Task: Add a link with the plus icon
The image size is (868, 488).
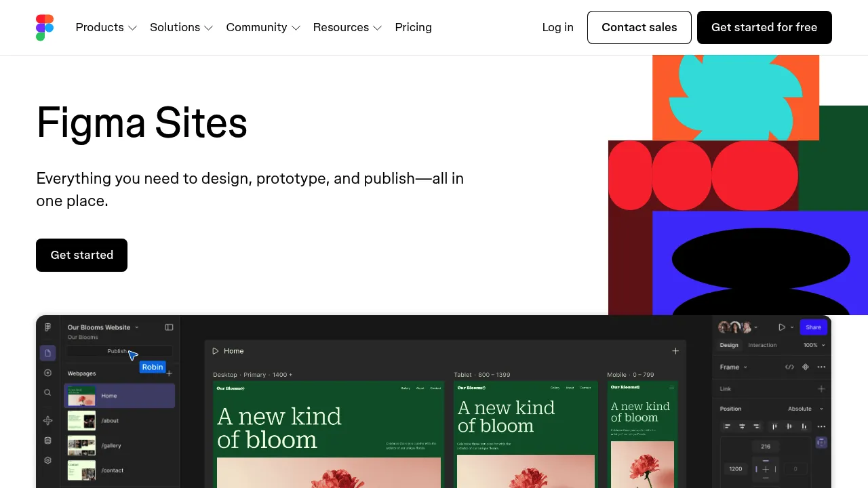Action: 821,389
